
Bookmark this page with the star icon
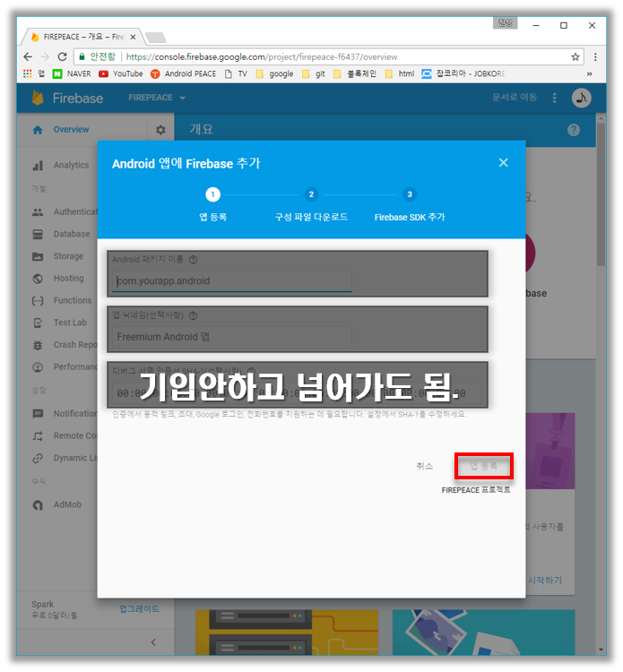click(575, 57)
